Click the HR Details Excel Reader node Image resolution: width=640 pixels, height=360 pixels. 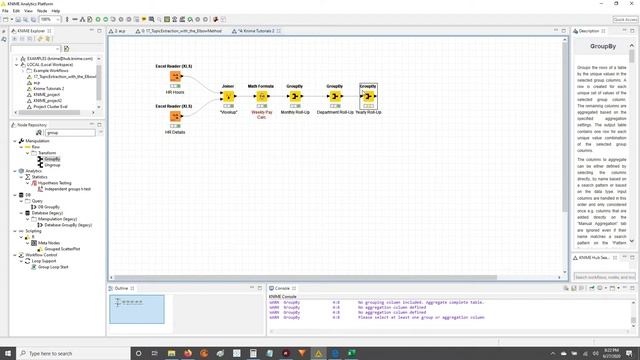[176, 116]
